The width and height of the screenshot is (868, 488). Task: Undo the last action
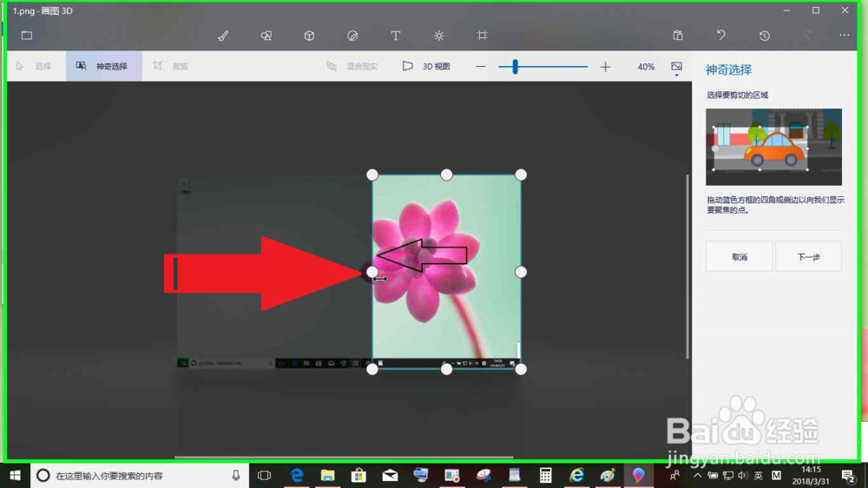click(x=720, y=36)
